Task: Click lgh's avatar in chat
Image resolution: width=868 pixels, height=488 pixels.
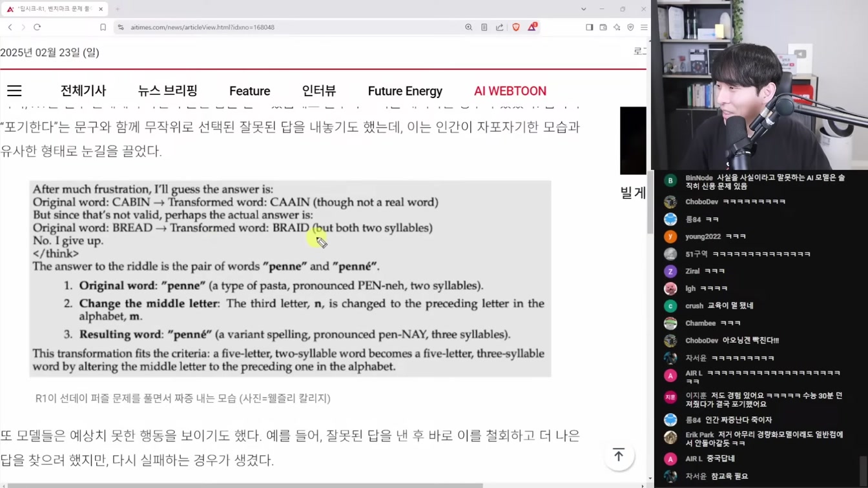Action: (670, 289)
